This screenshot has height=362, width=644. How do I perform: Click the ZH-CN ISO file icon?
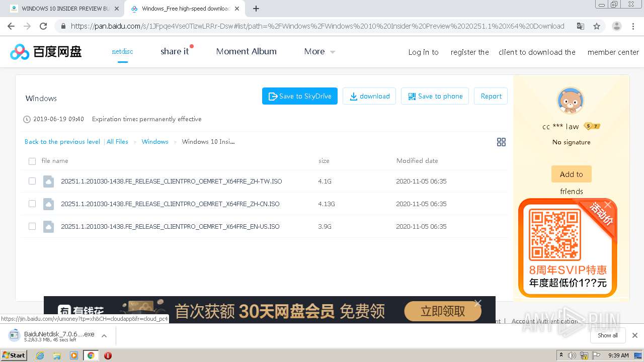48,204
